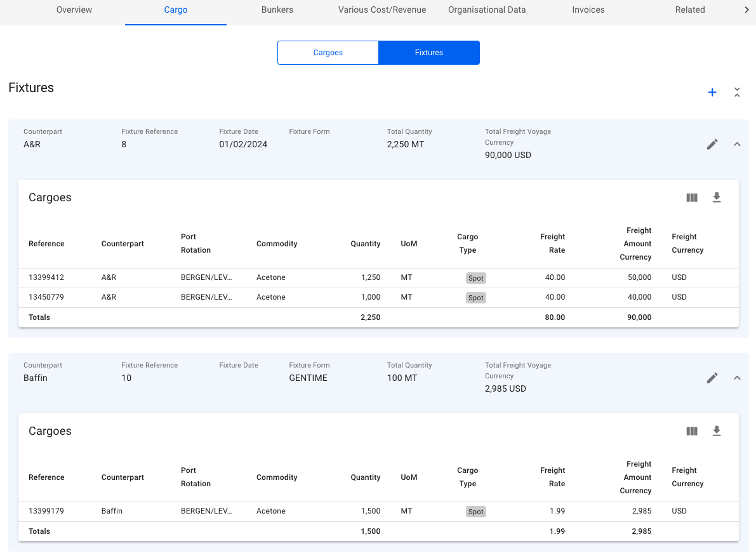
Task: Open column settings for A&R cargoes table
Action: click(x=692, y=198)
